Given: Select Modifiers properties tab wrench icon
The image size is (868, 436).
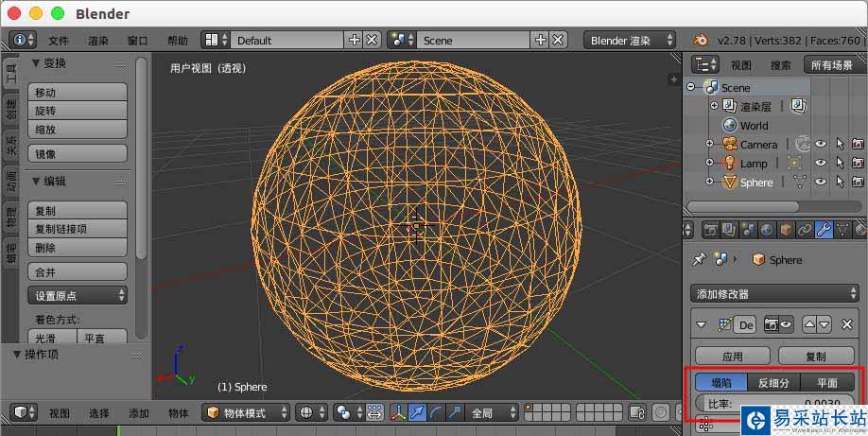Looking at the screenshot, I should point(824,230).
